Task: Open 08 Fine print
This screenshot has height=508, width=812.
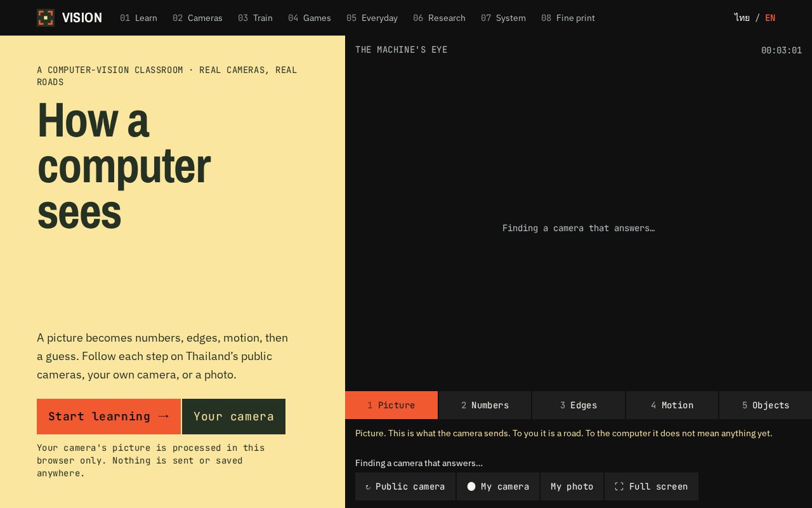Action: pos(568,18)
